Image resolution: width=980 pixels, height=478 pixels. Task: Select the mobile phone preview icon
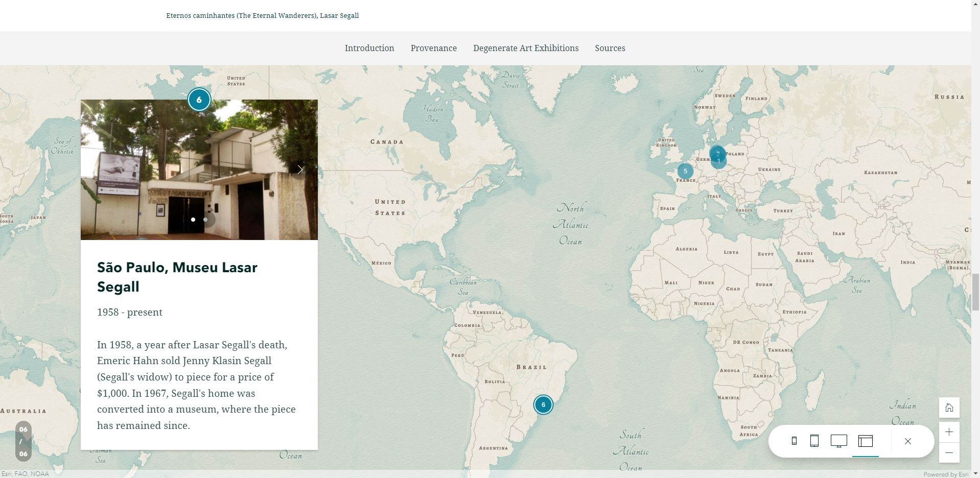point(794,441)
